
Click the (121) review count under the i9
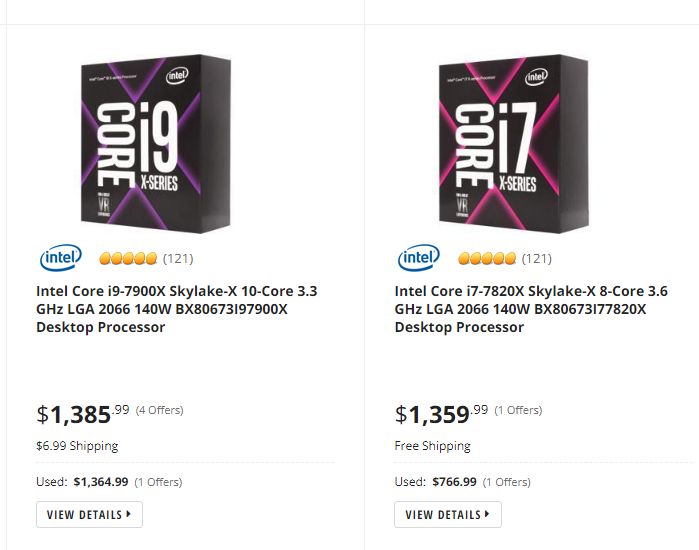point(178,259)
